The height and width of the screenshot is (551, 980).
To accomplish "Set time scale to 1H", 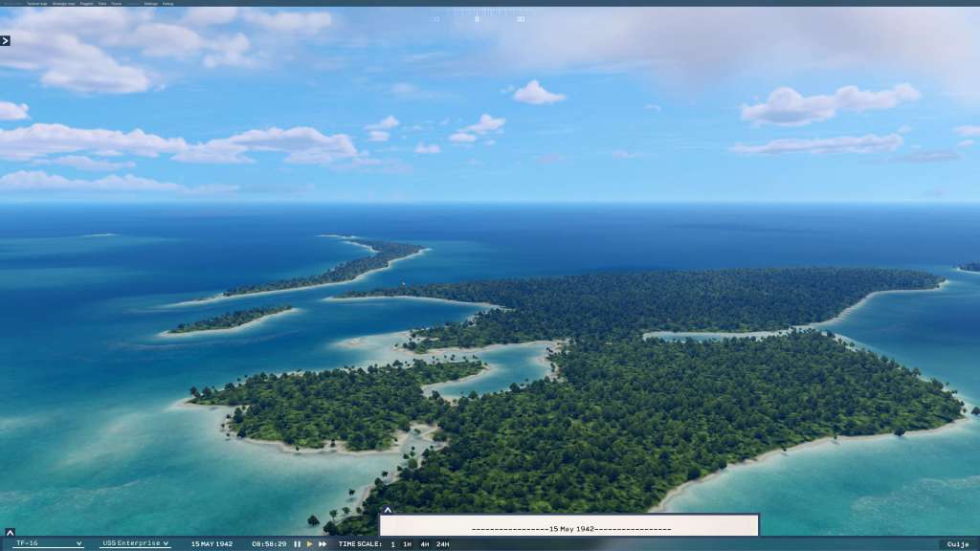I will [x=407, y=543].
